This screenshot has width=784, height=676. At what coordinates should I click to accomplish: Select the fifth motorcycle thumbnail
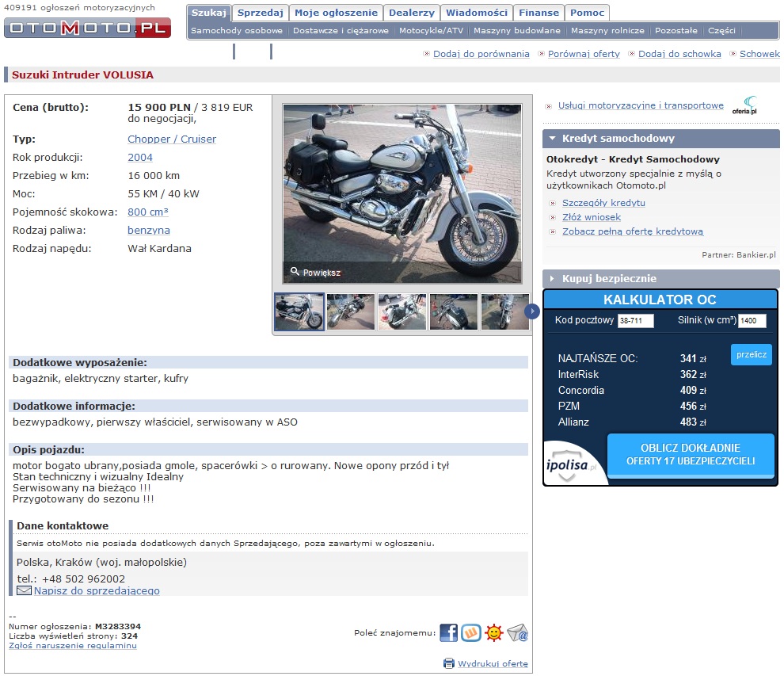coord(505,311)
